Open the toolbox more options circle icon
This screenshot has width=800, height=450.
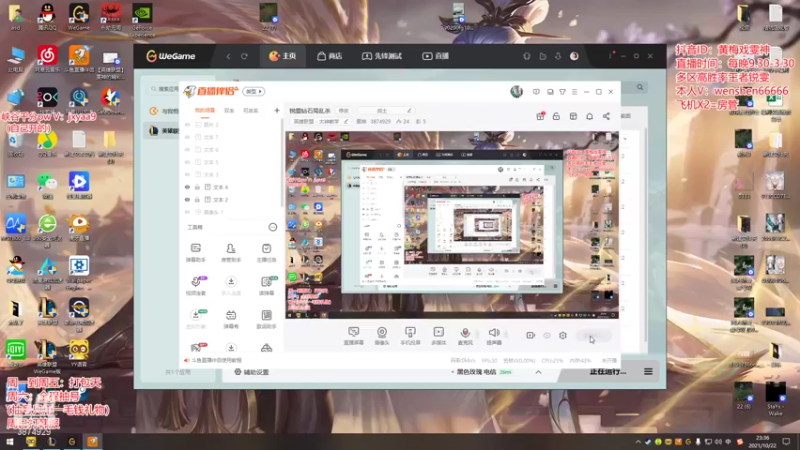[x=272, y=227]
